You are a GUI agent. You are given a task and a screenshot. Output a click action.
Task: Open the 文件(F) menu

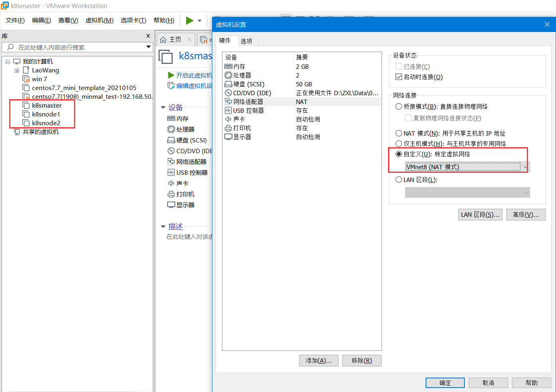15,20
